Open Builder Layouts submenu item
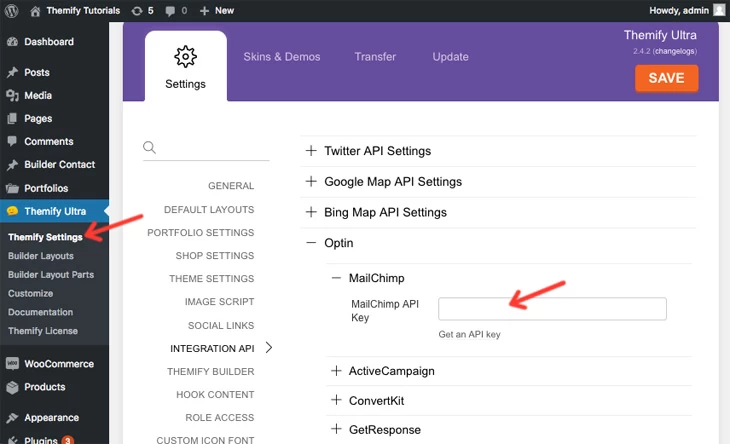 coord(41,256)
